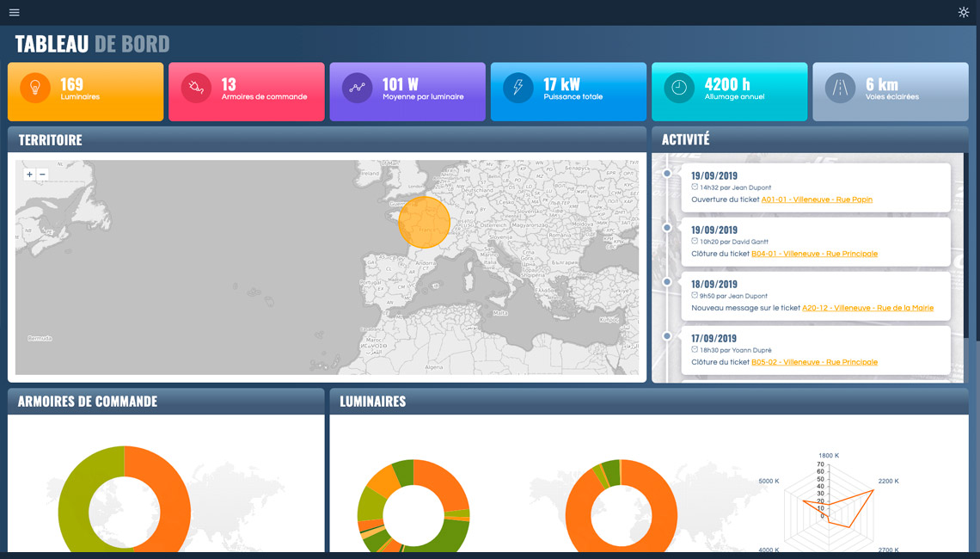Click the road icon for Voies éclairées
980x559 pixels.
(840, 88)
